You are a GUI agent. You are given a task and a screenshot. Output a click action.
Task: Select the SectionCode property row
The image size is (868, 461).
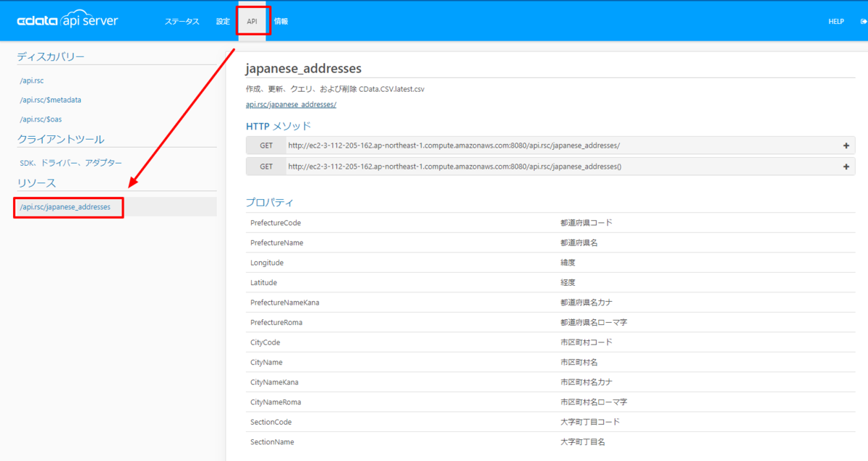(550, 422)
